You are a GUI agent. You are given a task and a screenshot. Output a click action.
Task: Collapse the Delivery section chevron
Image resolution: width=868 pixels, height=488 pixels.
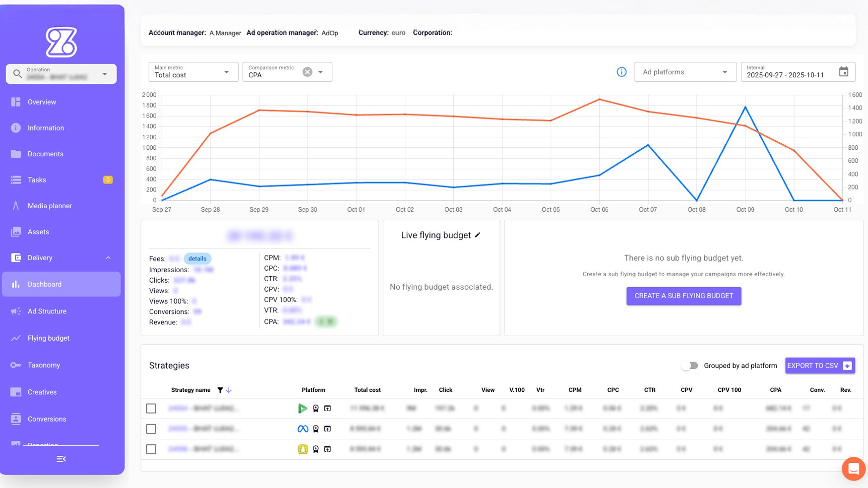108,258
